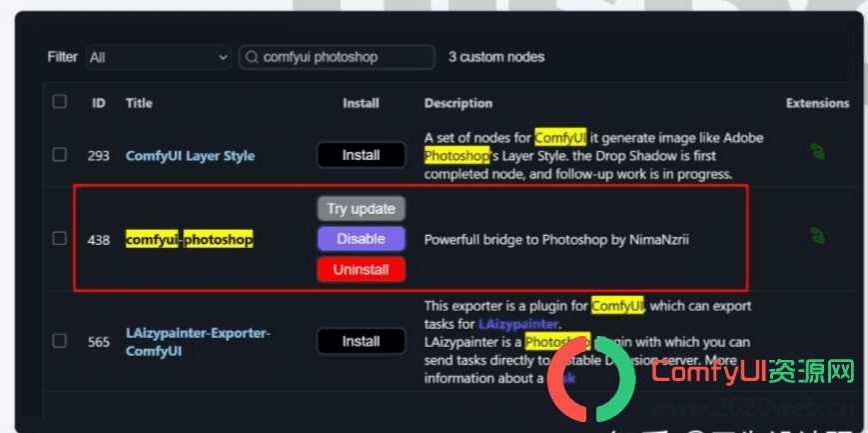Sort by the ID column header
Screen dimensions: 868x433
coord(99,103)
